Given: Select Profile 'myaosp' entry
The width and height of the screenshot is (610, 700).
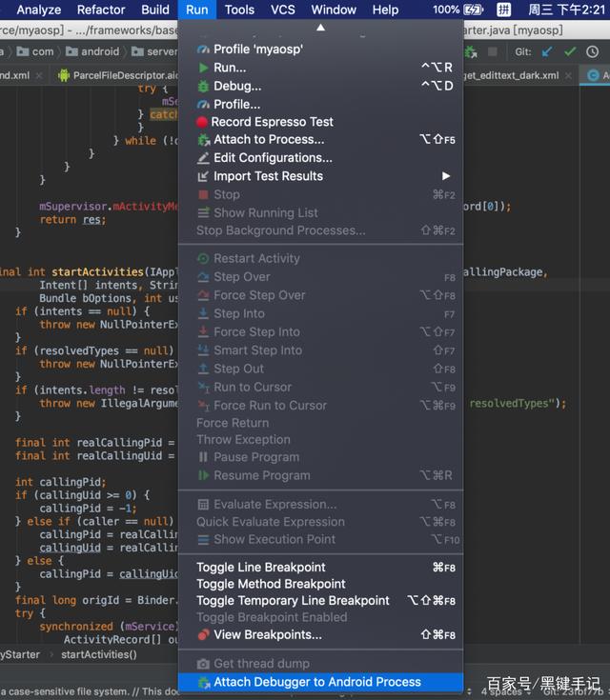Looking at the screenshot, I should [x=320, y=50].
